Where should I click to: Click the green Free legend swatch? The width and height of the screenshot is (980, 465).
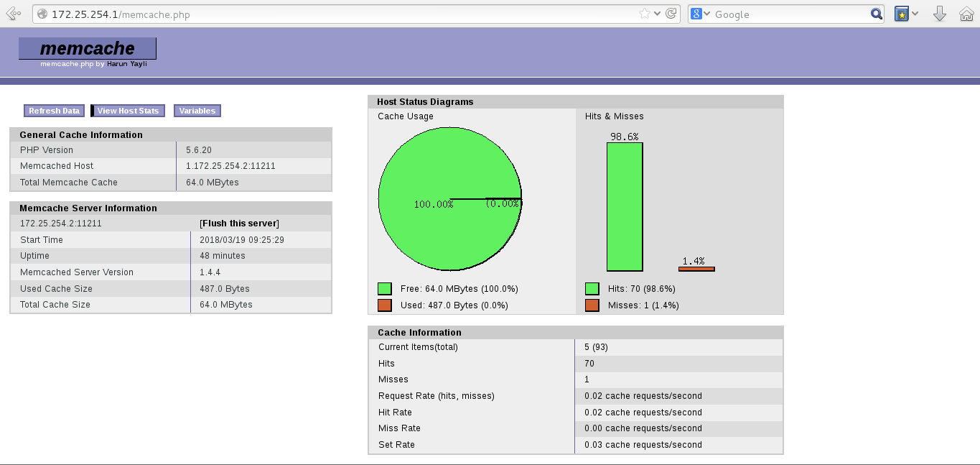tap(385, 289)
